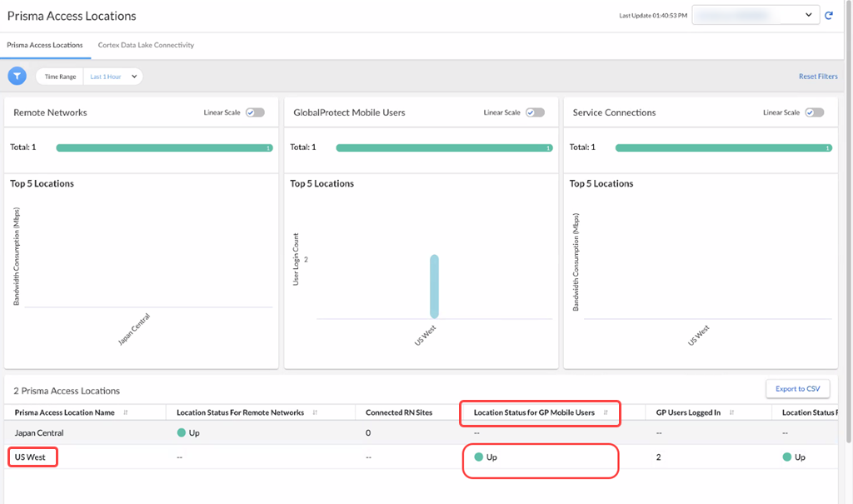Refresh the page using the reload icon
This screenshot has width=853, height=504.
click(x=829, y=15)
